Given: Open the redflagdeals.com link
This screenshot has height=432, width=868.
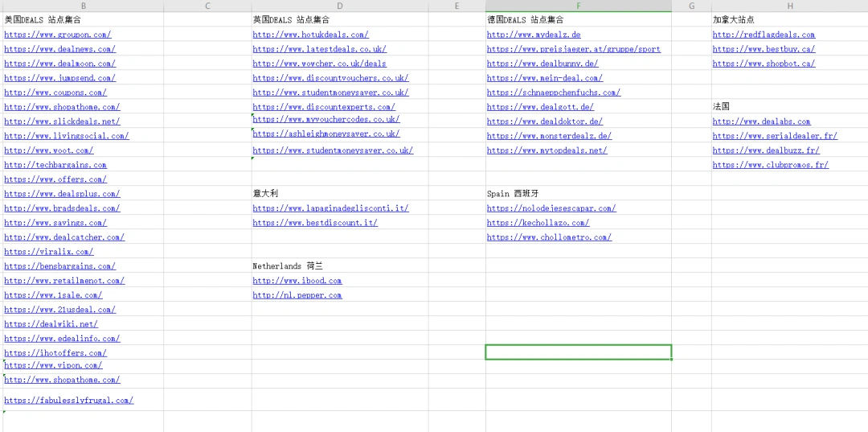Looking at the screenshot, I should click(764, 35).
